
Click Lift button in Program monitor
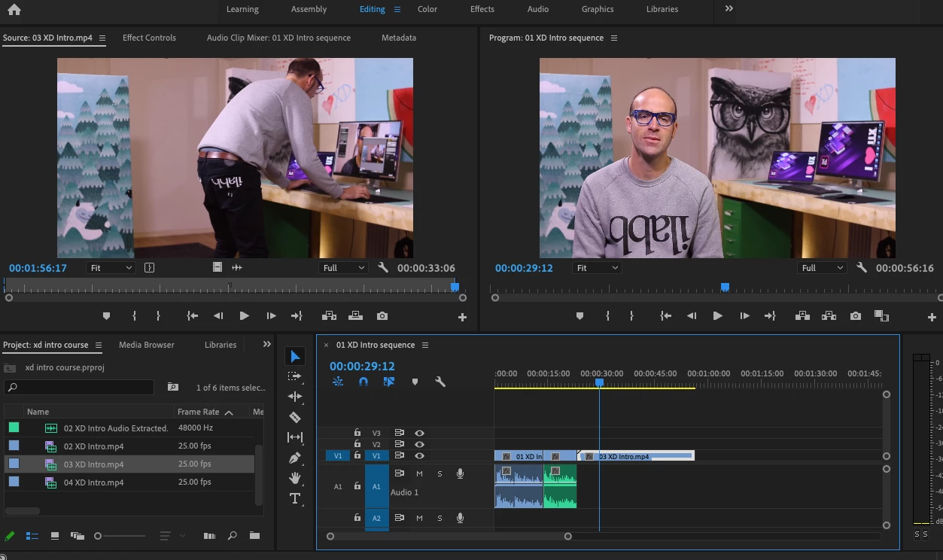click(802, 316)
